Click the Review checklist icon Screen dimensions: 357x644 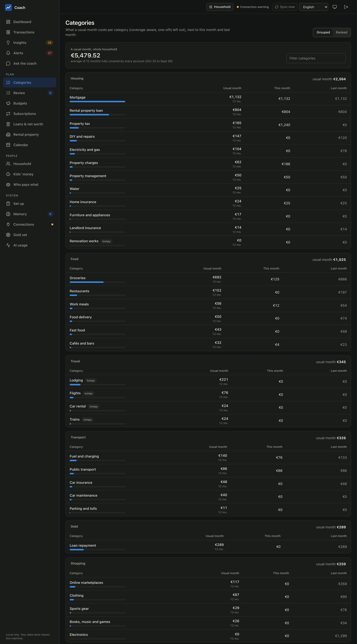click(x=8, y=93)
